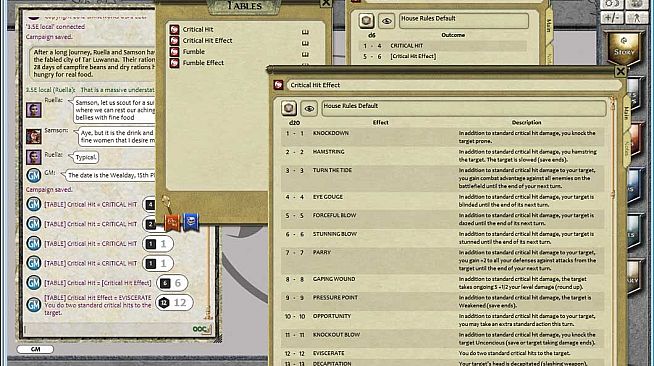Click the 'Description' column header

(x=526, y=123)
